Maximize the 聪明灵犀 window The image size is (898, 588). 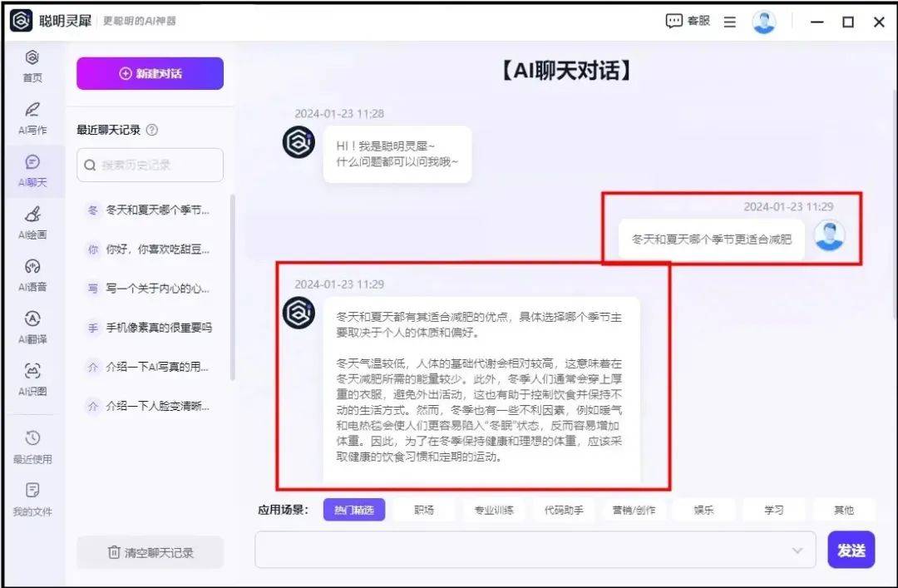(848, 22)
